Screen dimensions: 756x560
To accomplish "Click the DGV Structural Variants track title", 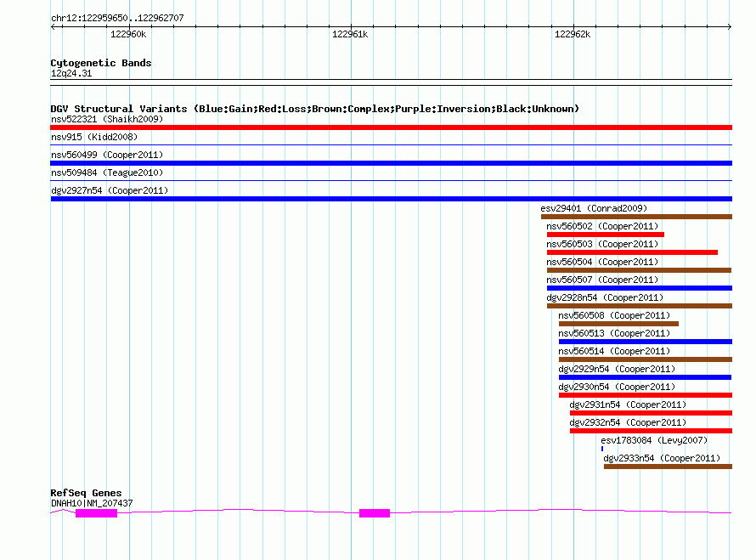I will (x=315, y=109).
